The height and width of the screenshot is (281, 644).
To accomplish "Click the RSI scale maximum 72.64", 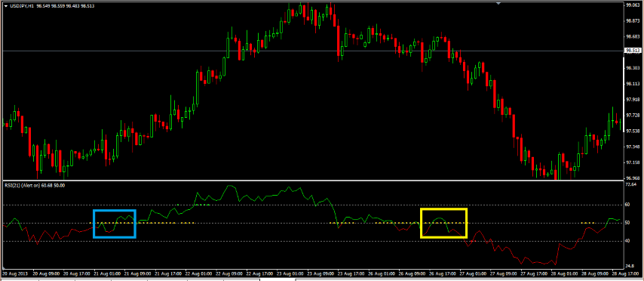I will 631,185.
